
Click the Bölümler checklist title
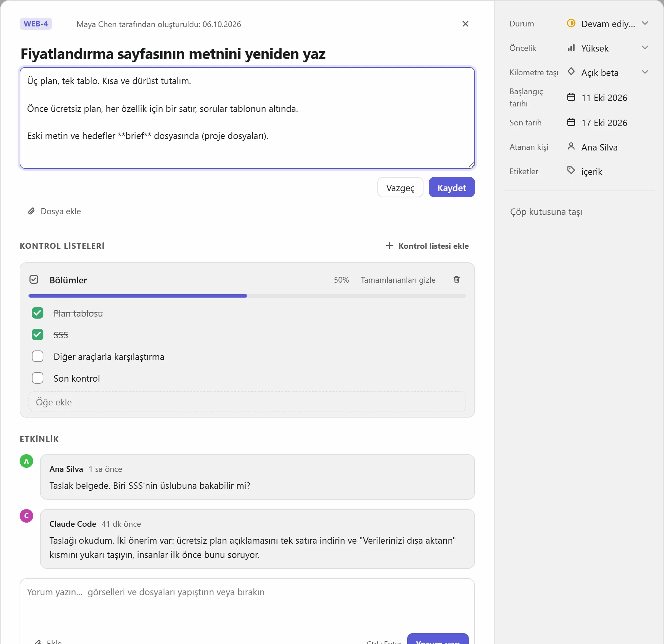(x=68, y=280)
